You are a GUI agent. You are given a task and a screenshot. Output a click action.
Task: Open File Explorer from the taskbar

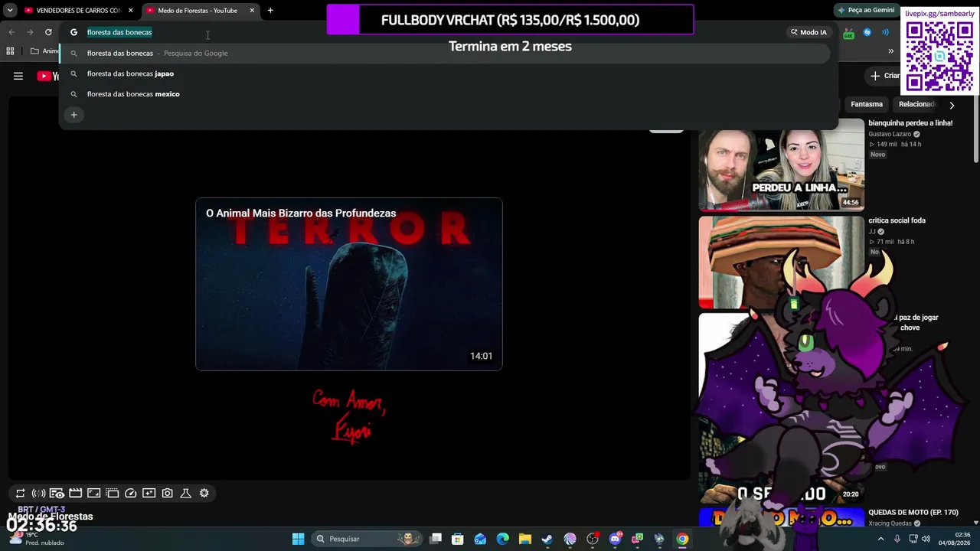pyautogui.click(x=525, y=539)
